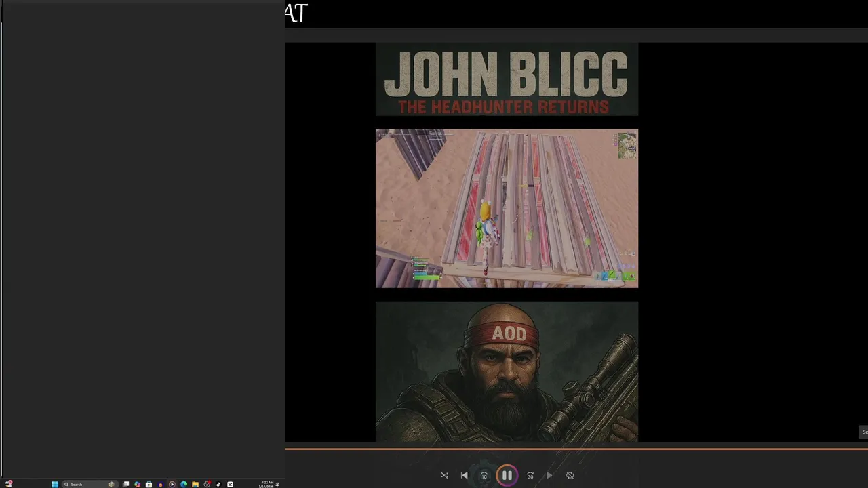This screenshot has width=868, height=488.
Task: Open File Explorer from the taskbar
Action: pyautogui.click(x=195, y=484)
